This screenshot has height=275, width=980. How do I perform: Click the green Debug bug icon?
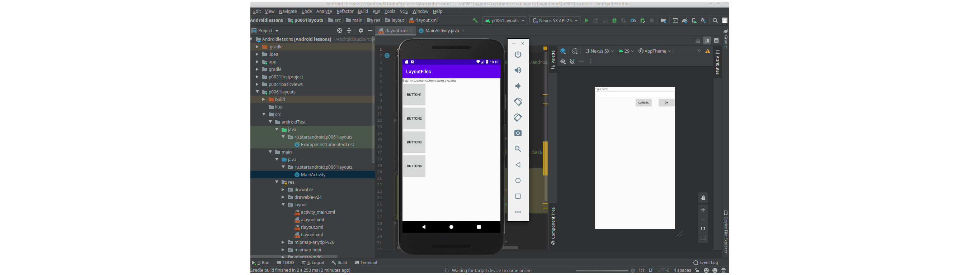click(x=614, y=20)
